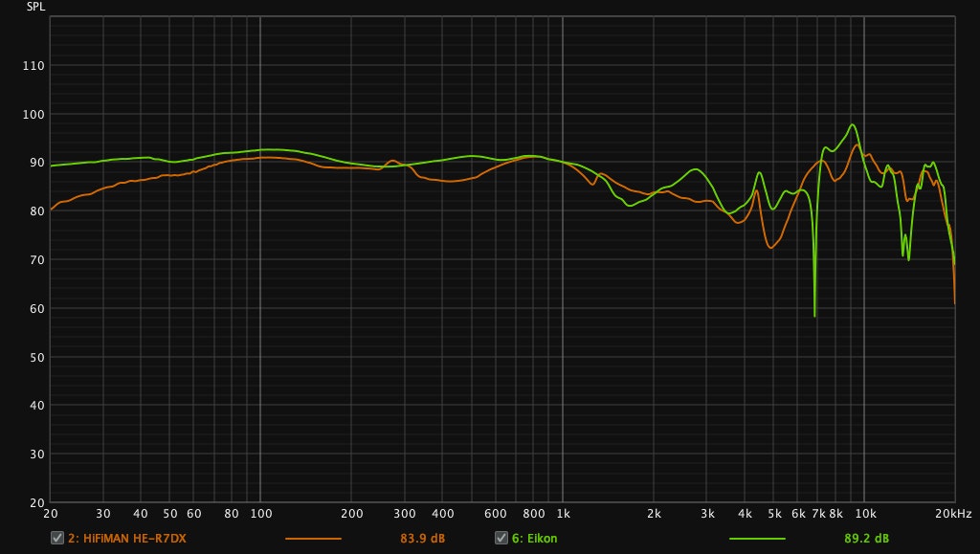Screen dimensions: 980x554
Task: Click the 89.2 dB readout value
Action: [866, 538]
